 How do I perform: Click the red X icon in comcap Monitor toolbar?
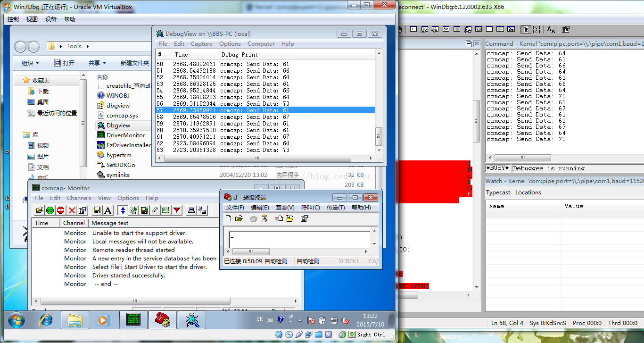[x=72, y=210]
